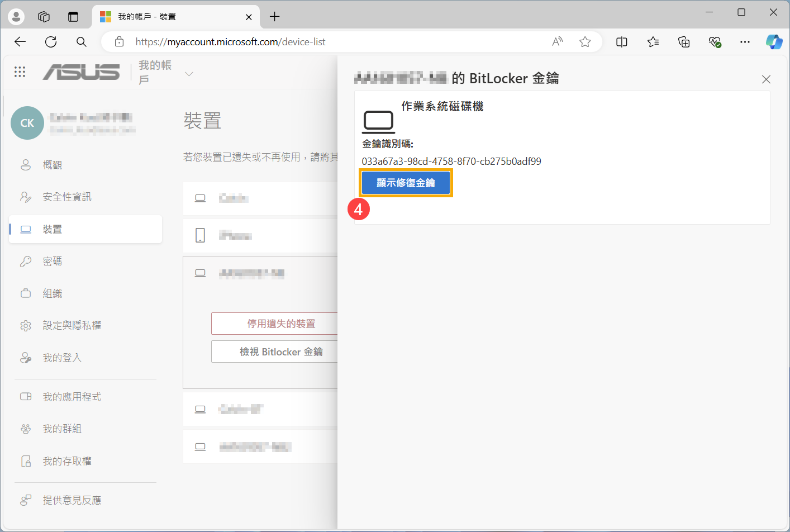The height and width of the screenshot is (532, 790).
Task: Open the workspaces icon in title bar
Action: pyautogui.click(x=44, y=16)
